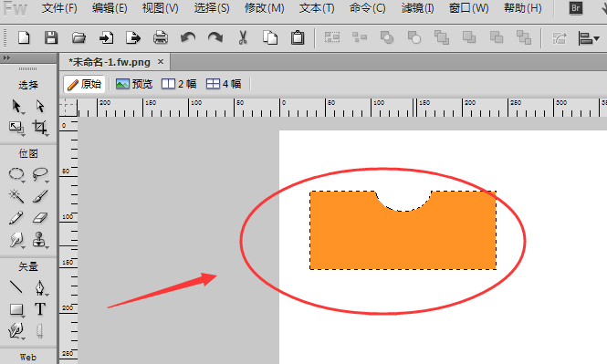
Task: Select the Eraser tool
Action: click(40, 218)
